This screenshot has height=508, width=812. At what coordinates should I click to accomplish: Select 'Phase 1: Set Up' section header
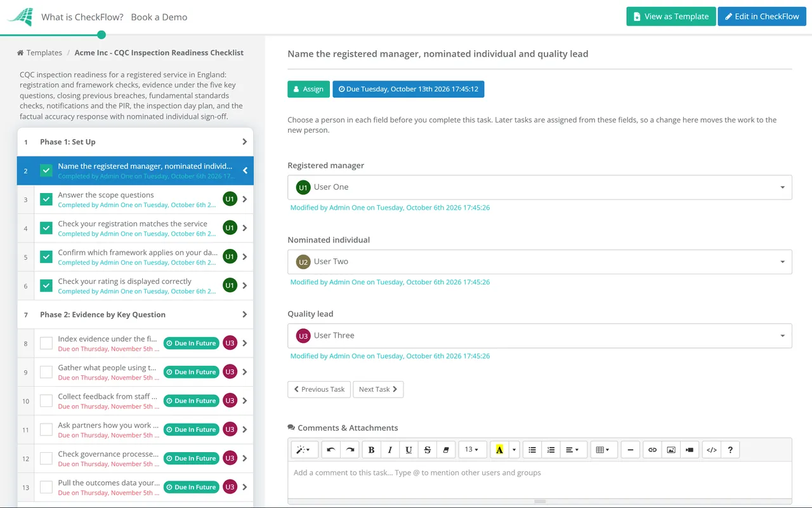[x=135, y=142]
